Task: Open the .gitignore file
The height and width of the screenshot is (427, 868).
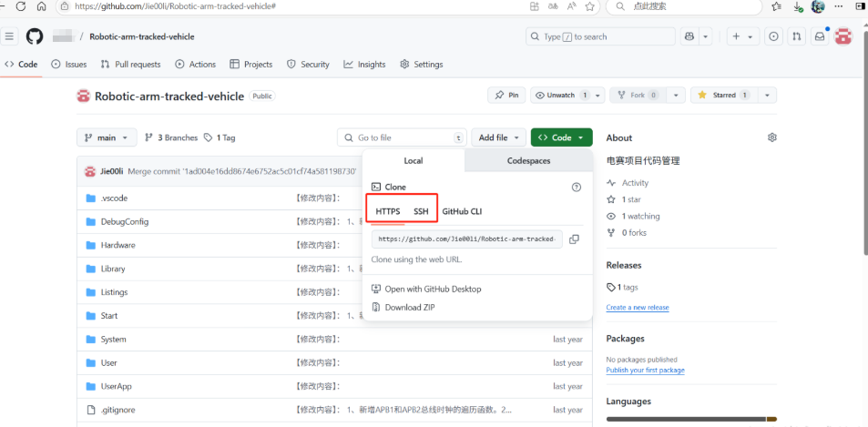Action: [x=117, y=410]
